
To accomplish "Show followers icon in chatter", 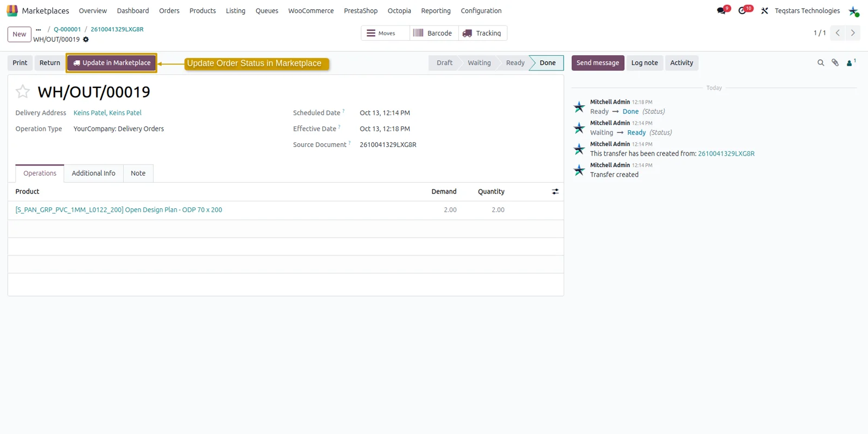I will coord(851,63).
